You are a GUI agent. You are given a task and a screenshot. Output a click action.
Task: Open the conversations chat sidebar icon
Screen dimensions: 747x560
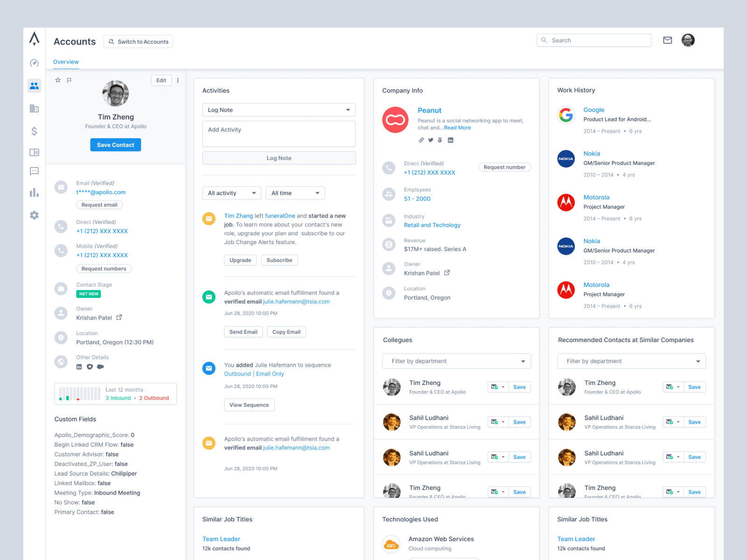[x=34, y=171]
